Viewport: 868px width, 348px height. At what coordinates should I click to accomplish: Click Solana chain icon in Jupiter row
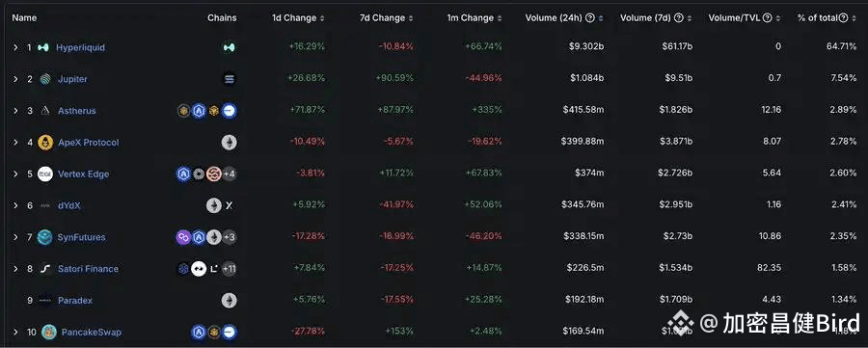click(230, 79)
